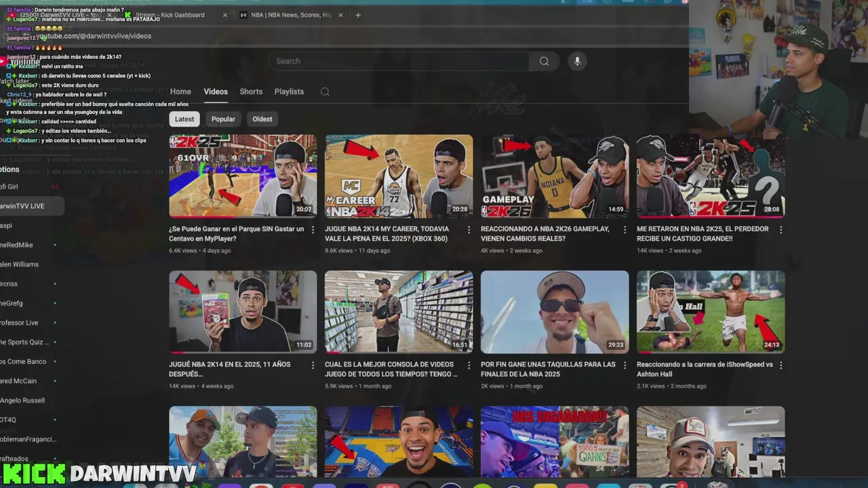Play the 28:08 NBA 2K25 challenge thumbnail
Screen dimensions: 868x488
(711, 176)
